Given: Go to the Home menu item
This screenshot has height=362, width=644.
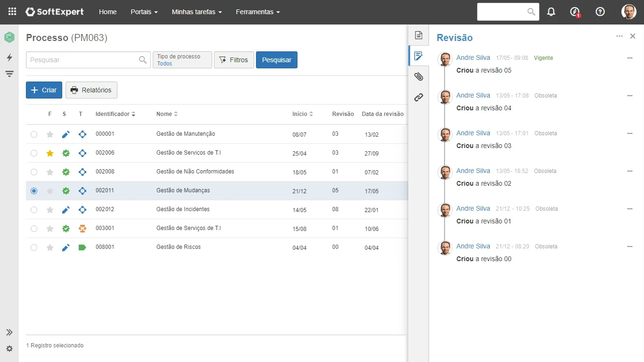Looking at the screenshot, I should click(x=107, y=12).
